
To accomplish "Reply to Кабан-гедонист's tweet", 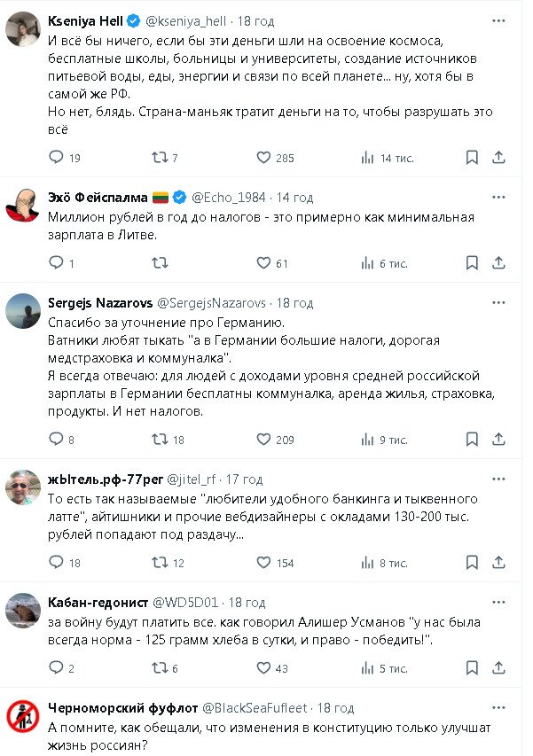I will [56, 667].
